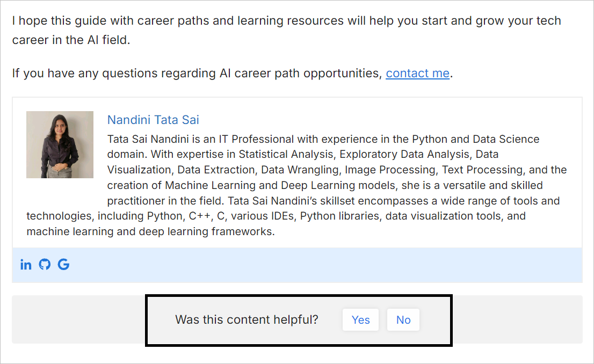The width and height of the screenshot is (594, 364).
Task: Answer No to content helpful question
Action: (403, 319)
